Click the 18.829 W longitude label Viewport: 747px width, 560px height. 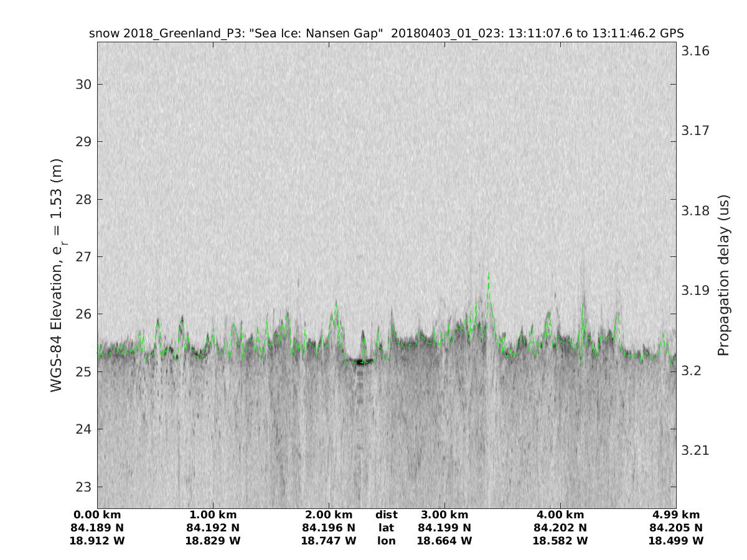(x=213, y=541)
